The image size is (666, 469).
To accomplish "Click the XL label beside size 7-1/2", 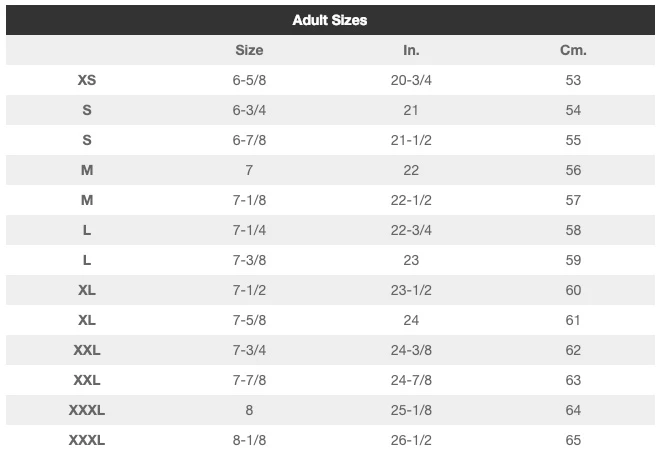I will 87,290.
